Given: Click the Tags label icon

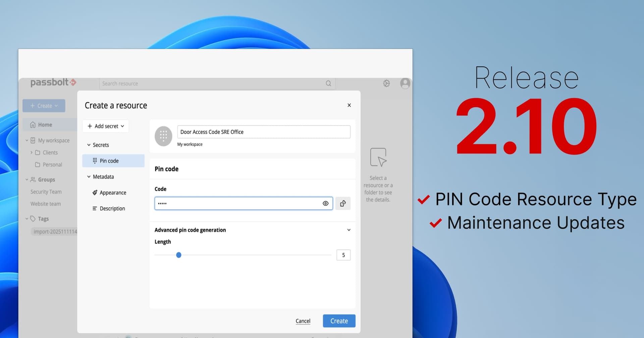Looking at the screenshot, I should click(x=33, y=219).
